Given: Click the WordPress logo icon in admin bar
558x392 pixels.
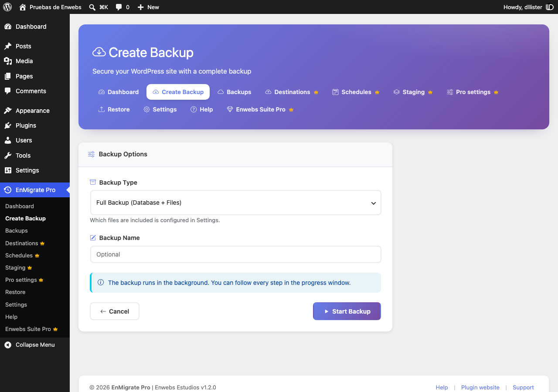Looking at the screenshot, I should (7, 7).
